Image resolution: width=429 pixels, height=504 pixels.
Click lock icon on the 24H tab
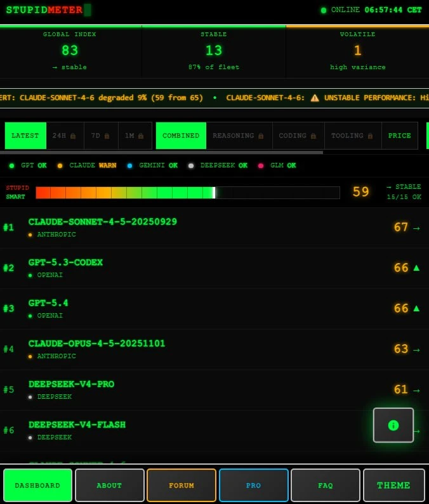tap(73, 136)
